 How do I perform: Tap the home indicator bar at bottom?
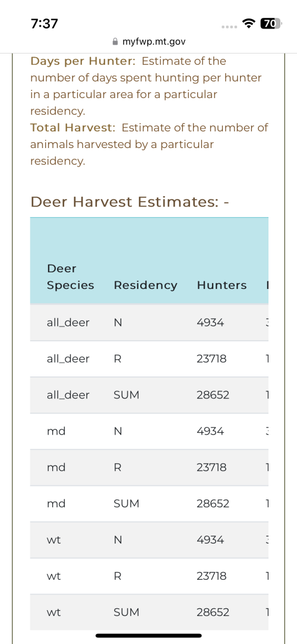[148, 635]
